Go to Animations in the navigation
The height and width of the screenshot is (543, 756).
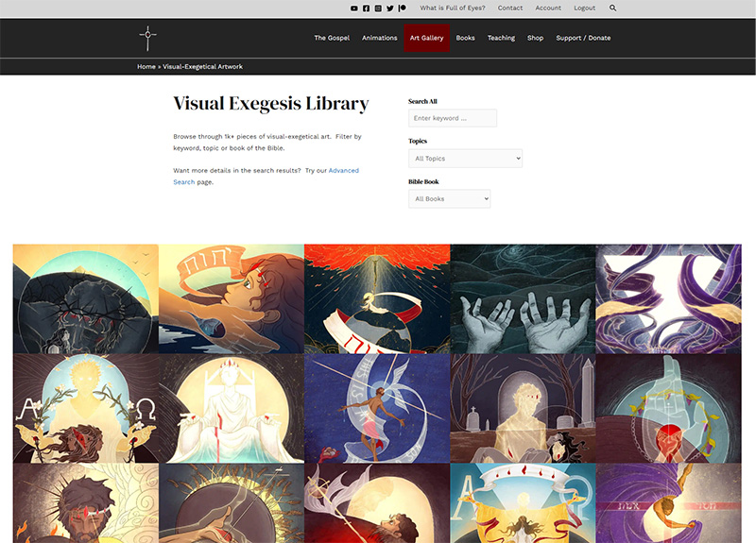click(380, 38)
